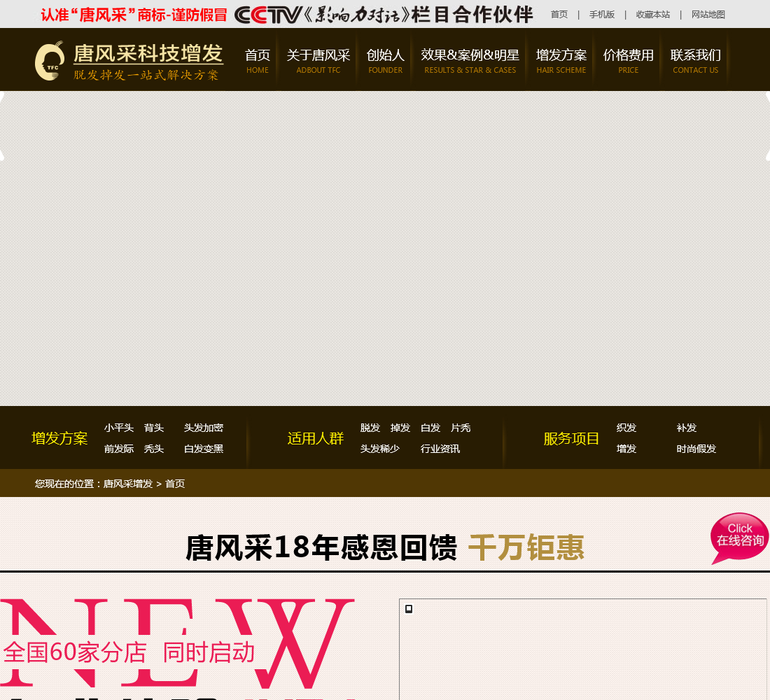Click the 掉发 link
770x700 pixels.
pyautogui.click(x=400, y=428)
